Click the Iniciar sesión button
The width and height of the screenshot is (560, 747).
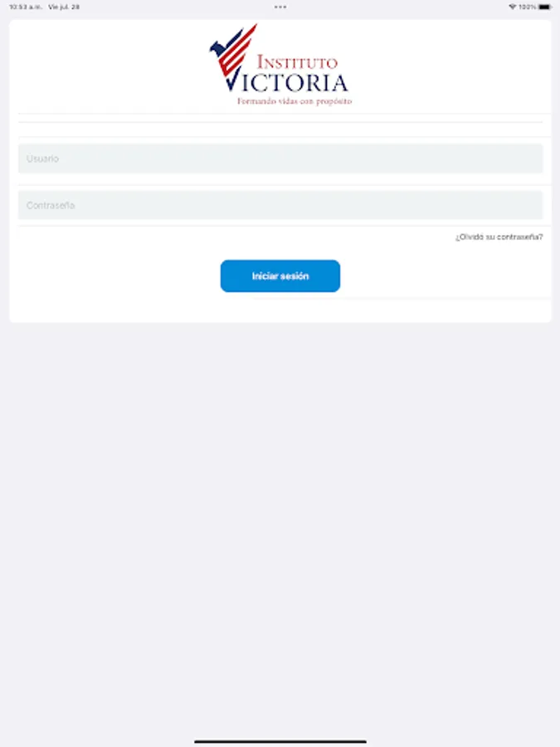tap(280, 276)
